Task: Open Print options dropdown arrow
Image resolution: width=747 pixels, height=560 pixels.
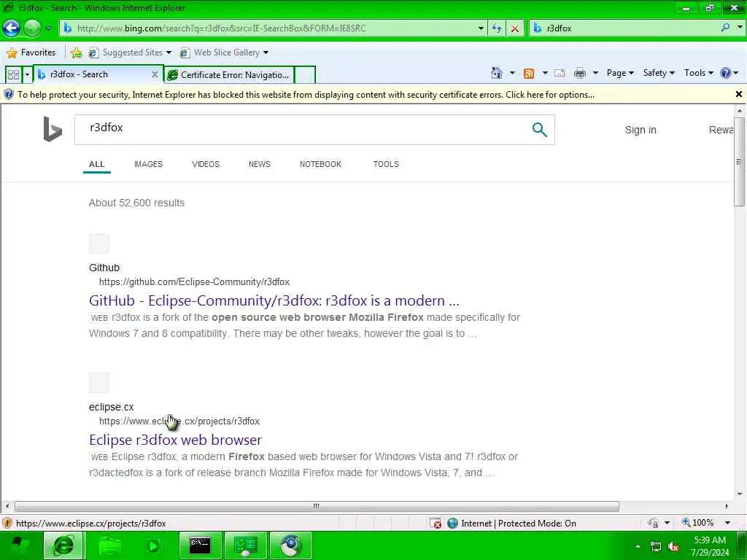Action: click(595, 73)
